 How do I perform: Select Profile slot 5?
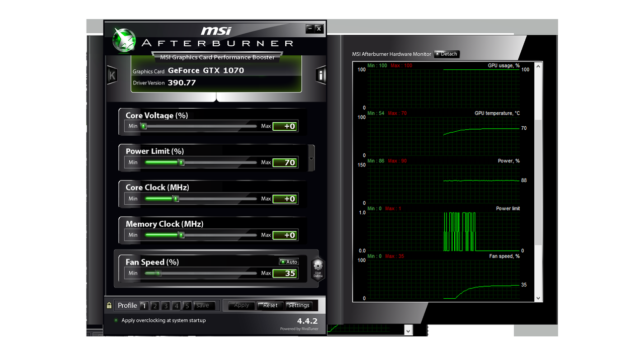click(187, 306)
